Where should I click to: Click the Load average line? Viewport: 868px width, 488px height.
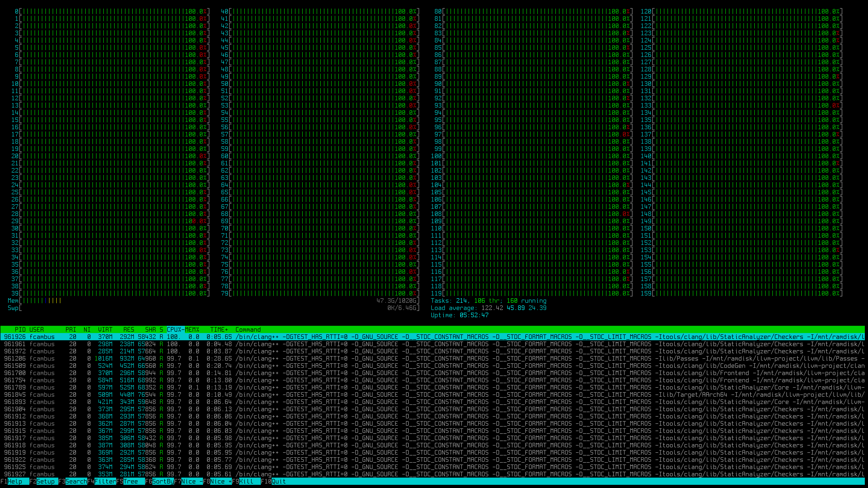[x=488, y=308]
